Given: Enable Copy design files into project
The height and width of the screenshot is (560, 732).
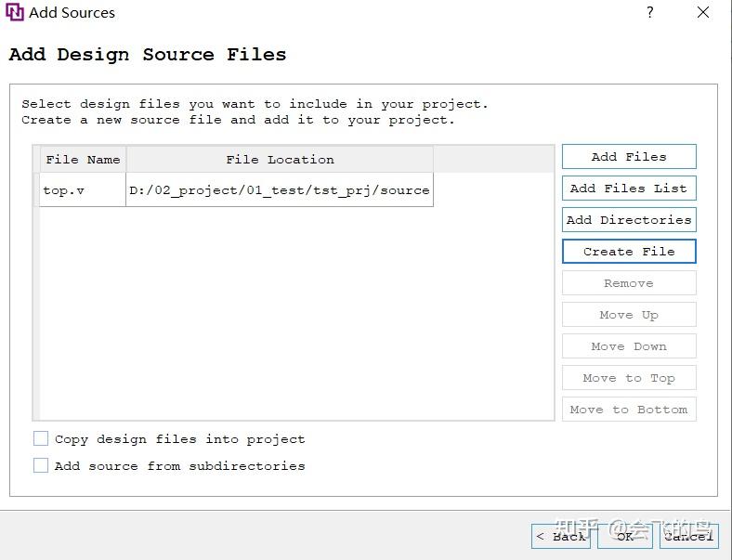Looking at the screenshot, I should click(41, 439).
